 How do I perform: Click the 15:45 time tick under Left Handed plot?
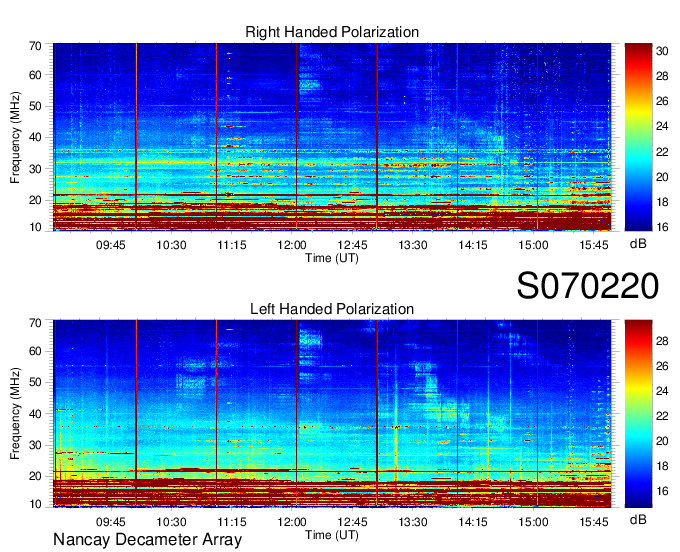(x=594, y=522)
